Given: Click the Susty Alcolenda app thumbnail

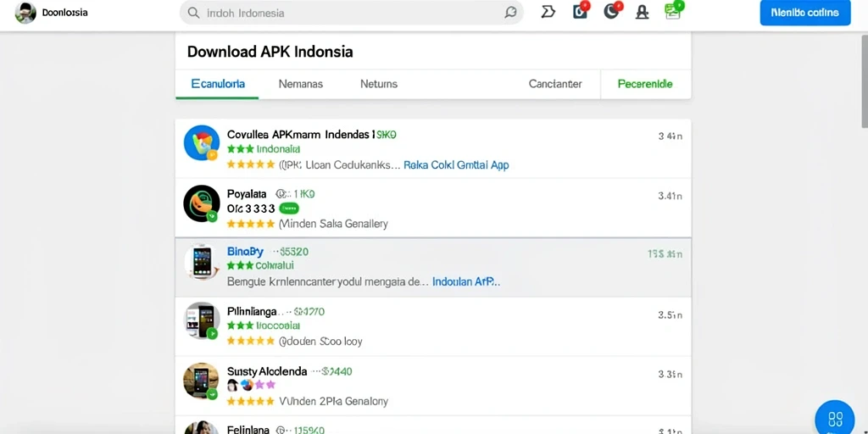Looking at the screenshot, I should 202,381.
